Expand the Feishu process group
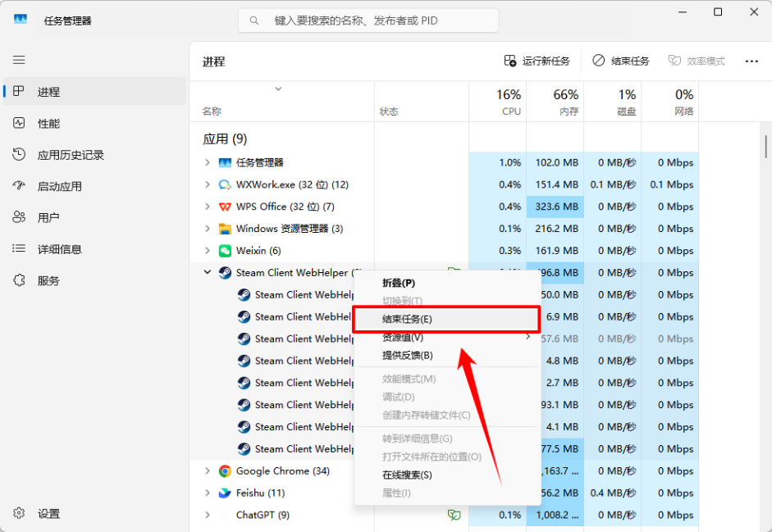772x532 pixels. (x=208, y=493)
